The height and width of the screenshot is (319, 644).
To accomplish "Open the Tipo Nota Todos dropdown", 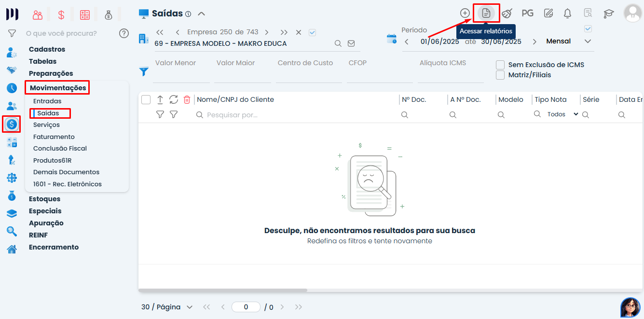I will 562,114.
